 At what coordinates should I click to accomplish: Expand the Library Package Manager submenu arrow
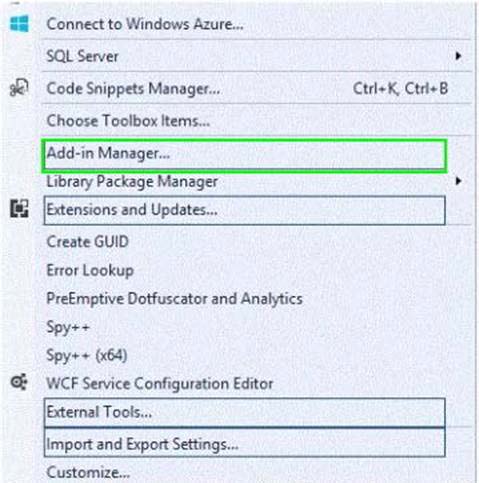[459, 181]
